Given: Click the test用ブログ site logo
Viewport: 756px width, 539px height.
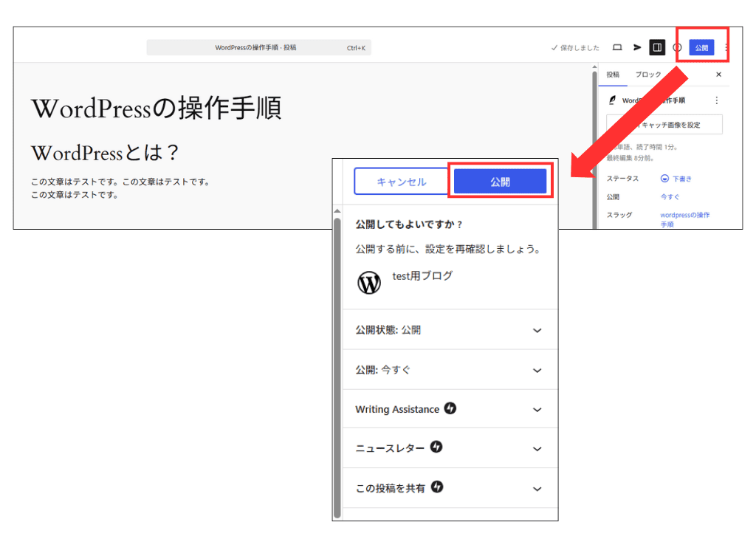Looking at the screenshot, I should pos(369,283).
